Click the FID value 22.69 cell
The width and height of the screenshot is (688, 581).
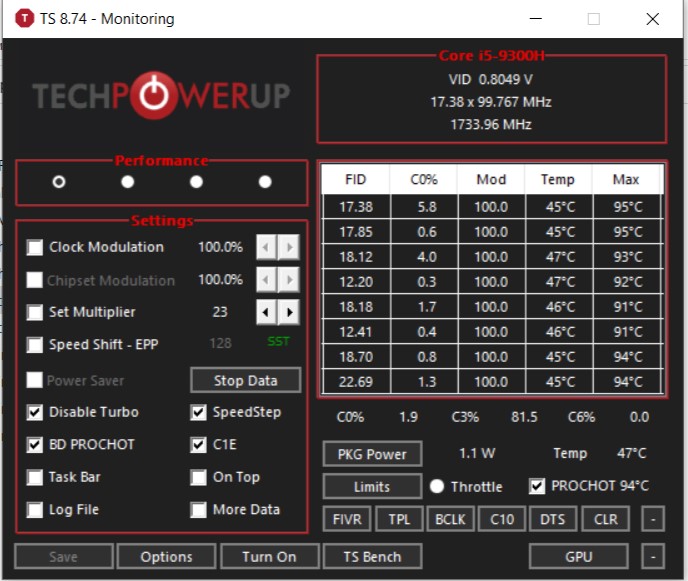[x=356, y=382]
